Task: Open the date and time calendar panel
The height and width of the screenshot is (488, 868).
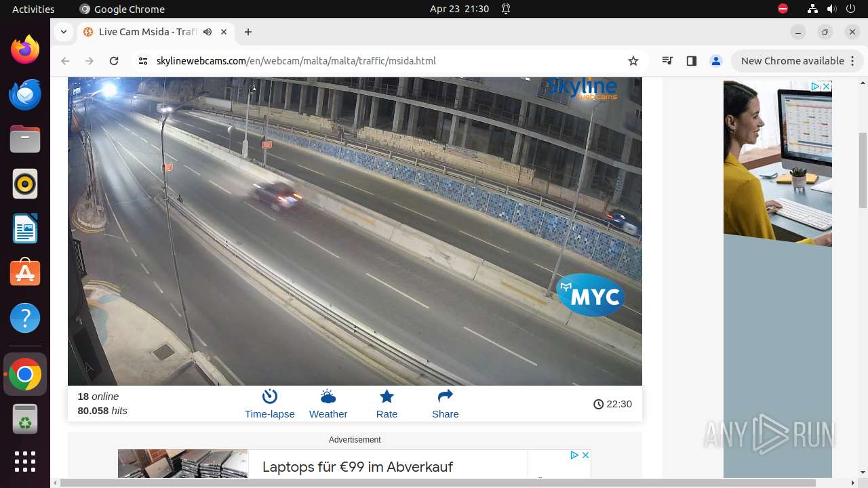Action: [459, 9]
